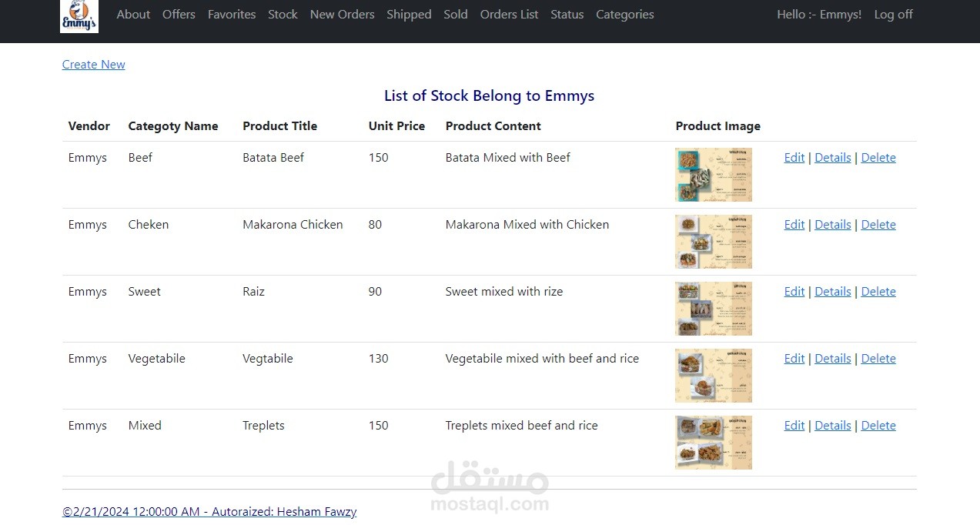
Task: Open the Vegtabile product image
Action: click(713, 376)
